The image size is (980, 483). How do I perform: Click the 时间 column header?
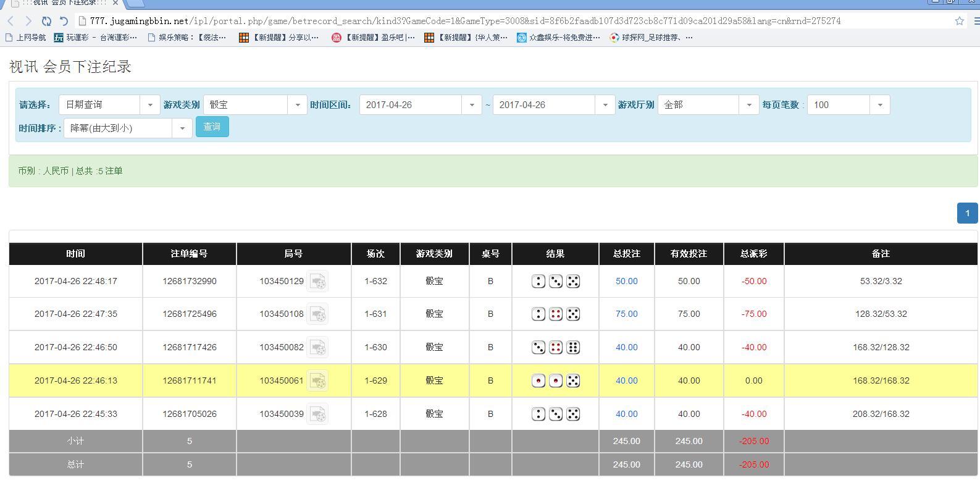[75, 254]
